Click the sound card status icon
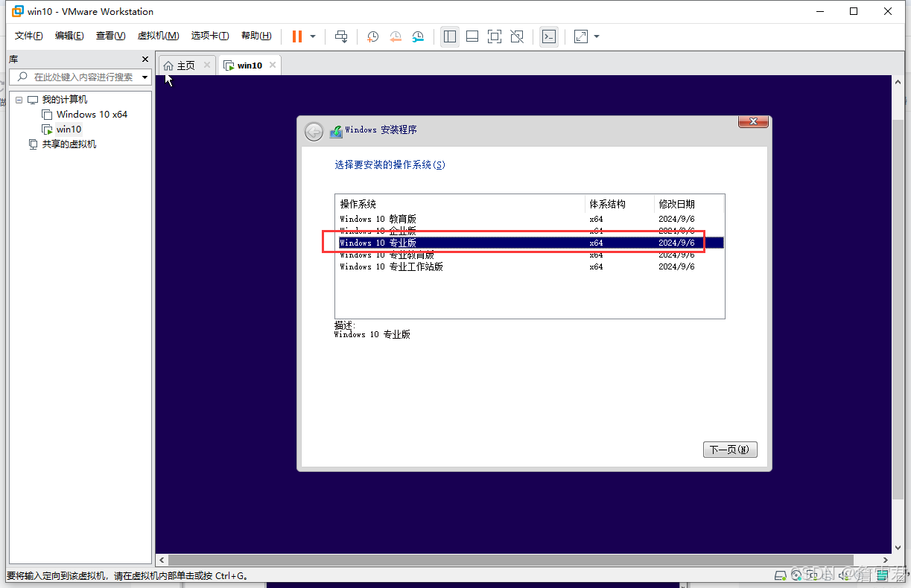This screenshot has height=588, width=911. coord(842,575)
